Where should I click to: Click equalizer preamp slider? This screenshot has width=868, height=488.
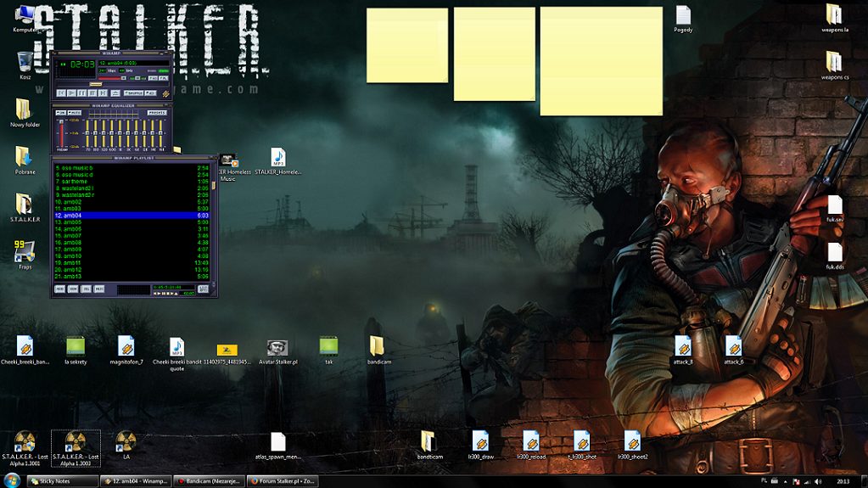pyautogui.click(x=61, y=133)
